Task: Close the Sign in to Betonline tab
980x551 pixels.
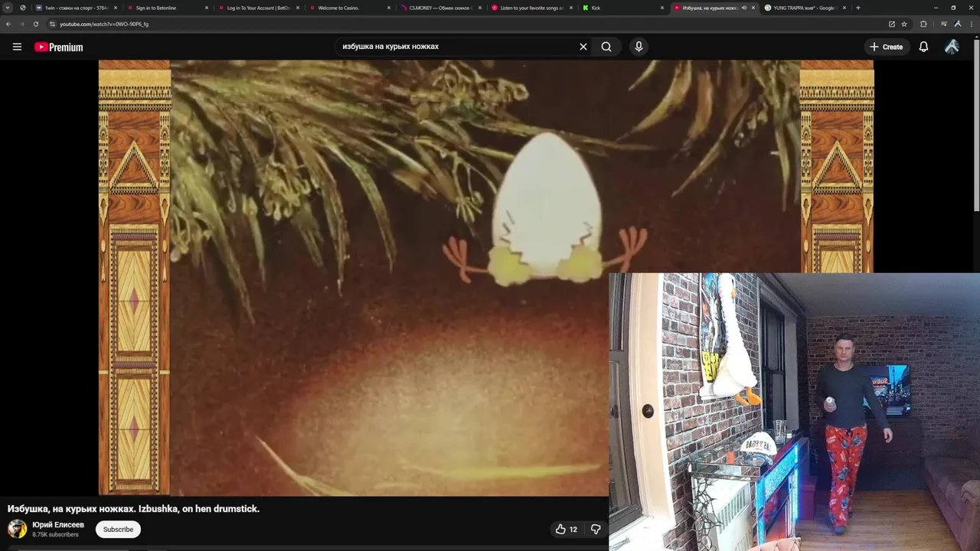Action: pyautogui.click(x=207, y=8)
